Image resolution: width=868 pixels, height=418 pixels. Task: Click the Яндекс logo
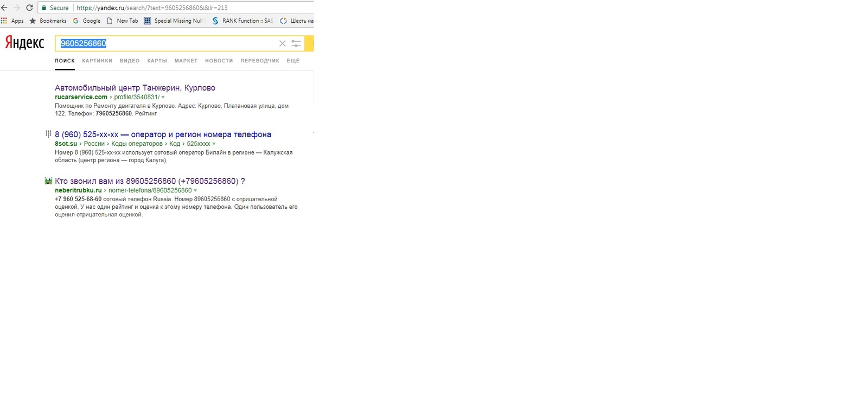[24, 43]
